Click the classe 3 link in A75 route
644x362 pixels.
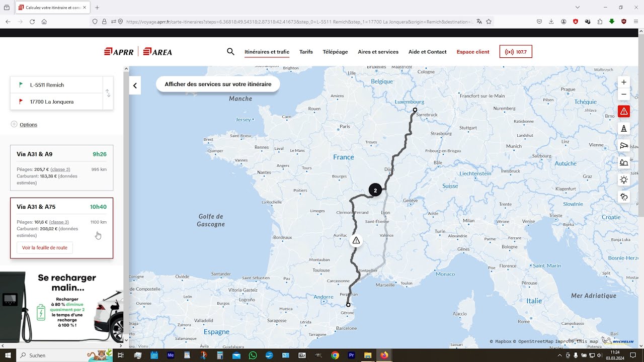(x=59, y=222)
